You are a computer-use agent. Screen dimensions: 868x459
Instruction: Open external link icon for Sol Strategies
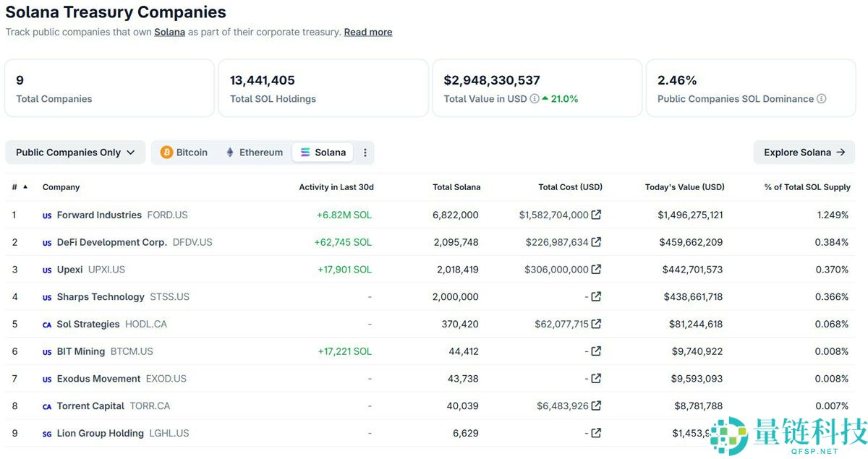click(596, 324)
